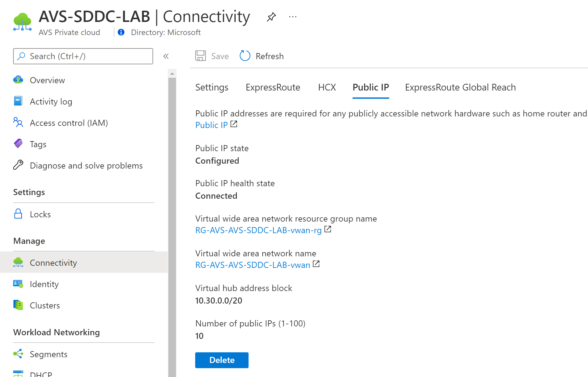Click the number of public IPs value 10
This screenshot has height=377, width=588.
point(199,336)
